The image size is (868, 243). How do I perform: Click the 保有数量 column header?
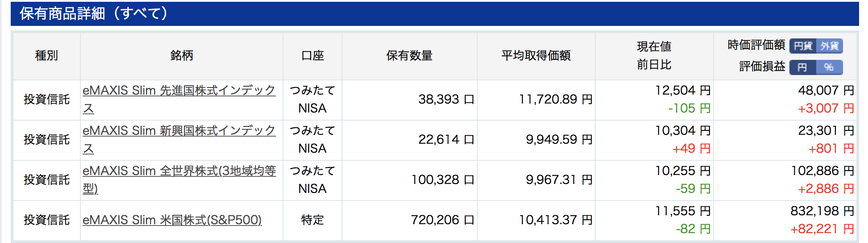[x=409, y=56]
